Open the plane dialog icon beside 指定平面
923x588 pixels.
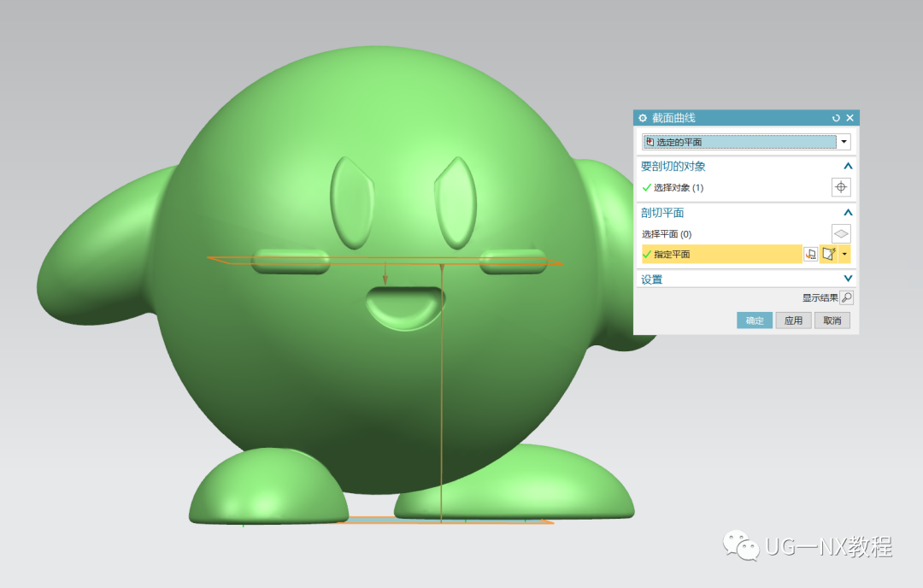pos(811,255)
